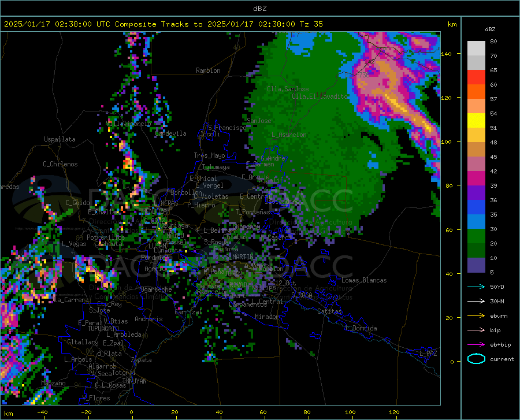Click the 'Composite Tracks to' header text
The width and height of the screenshot is (520, 420).
pyautogui.click(x=158, y=24)
